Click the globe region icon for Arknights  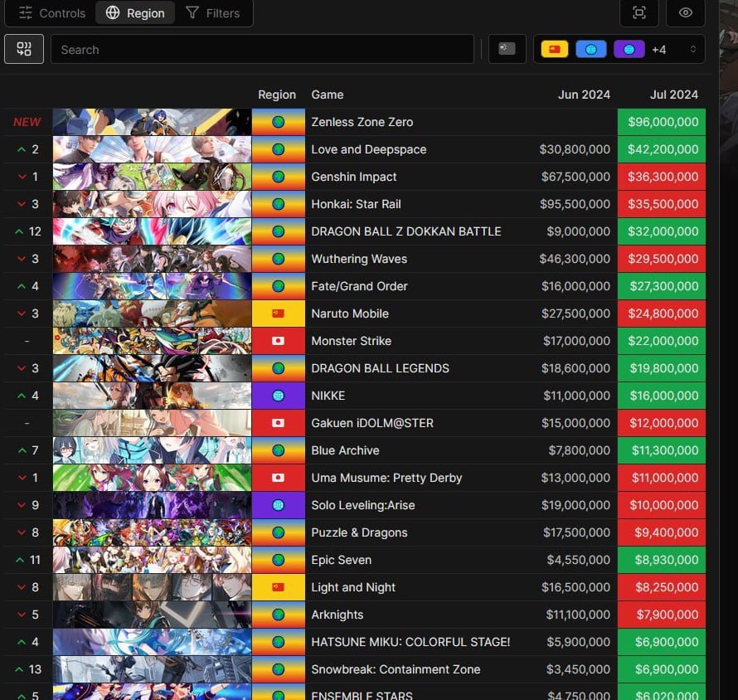[278, 615]
